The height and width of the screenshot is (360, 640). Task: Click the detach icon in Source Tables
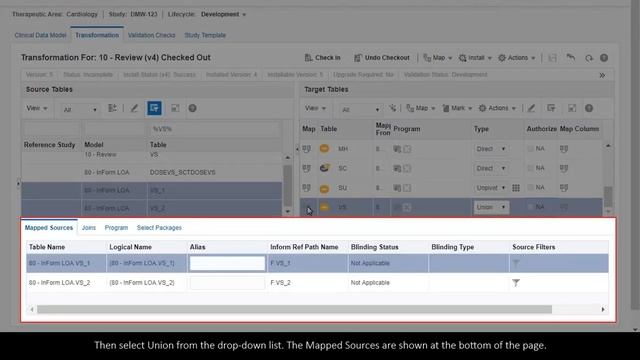tap(175, 108)
